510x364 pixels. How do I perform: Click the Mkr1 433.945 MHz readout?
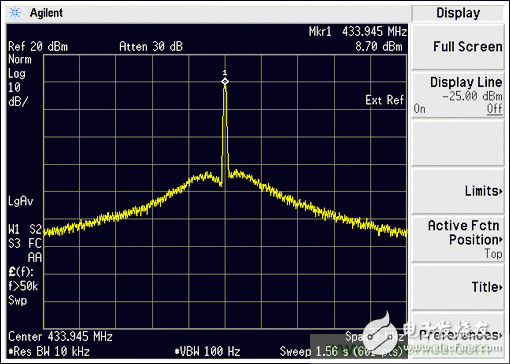click(358, 32)
